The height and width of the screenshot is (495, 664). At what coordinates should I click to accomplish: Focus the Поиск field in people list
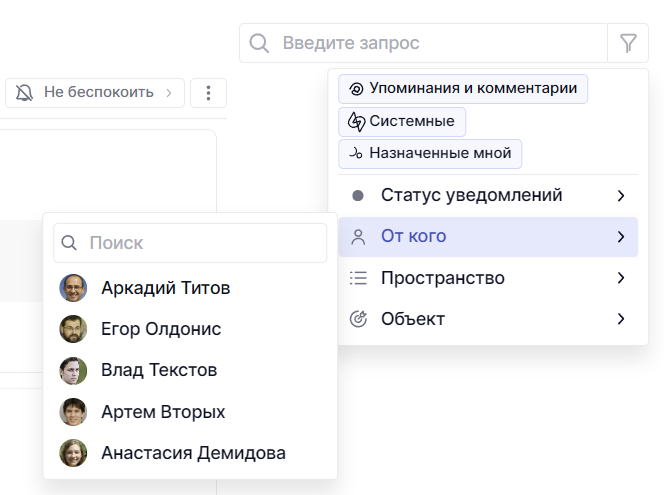[x=200, y=243]
